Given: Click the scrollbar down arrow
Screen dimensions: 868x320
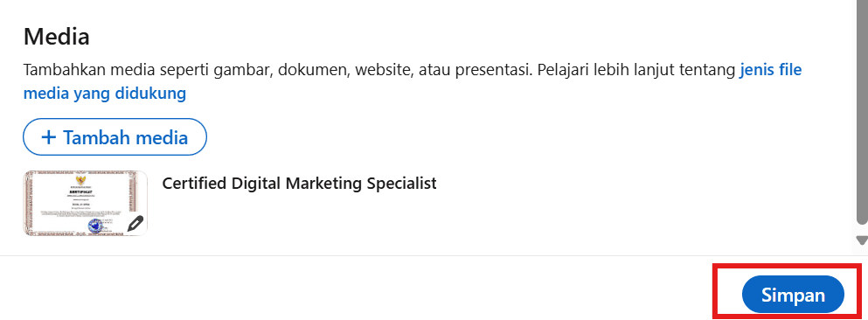Looking at the screenshot, I should tap(862, 240).
